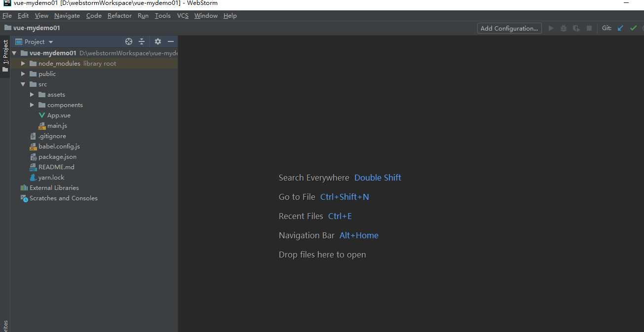This screenshot has height=332, width=644.
Task: Click the Stop square icon
Action: (589, 28)
